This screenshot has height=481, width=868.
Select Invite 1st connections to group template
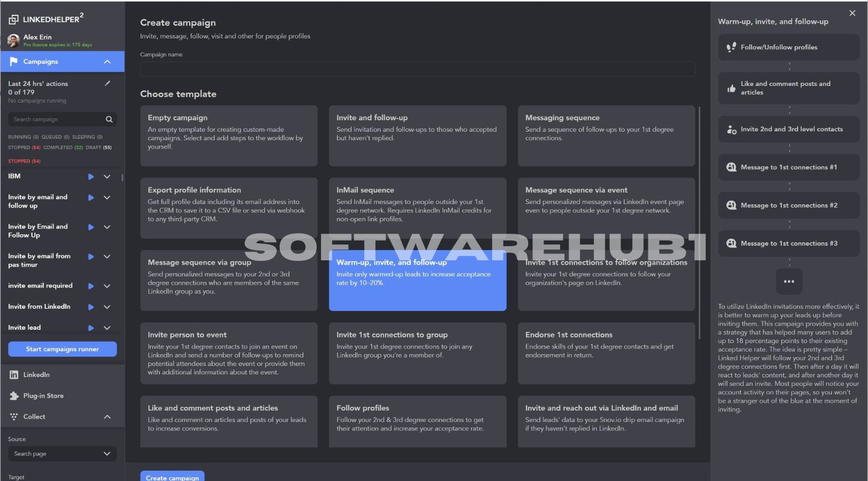tap(417, 354)
